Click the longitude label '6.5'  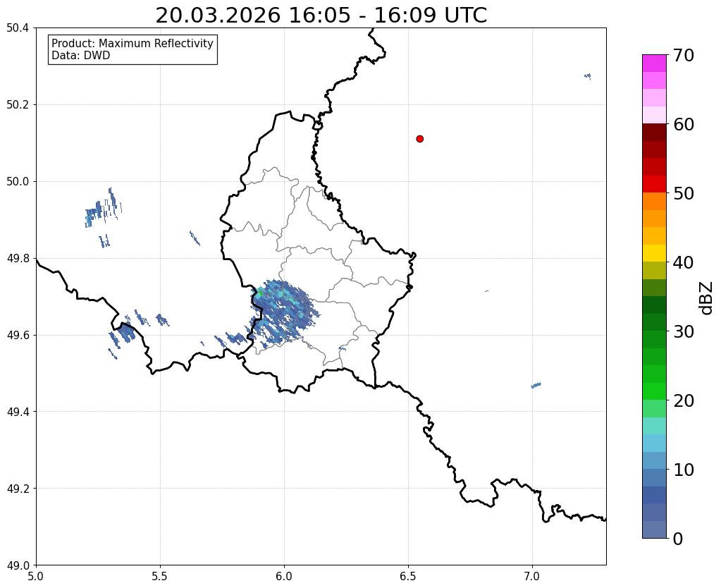[x=408, y=576]
